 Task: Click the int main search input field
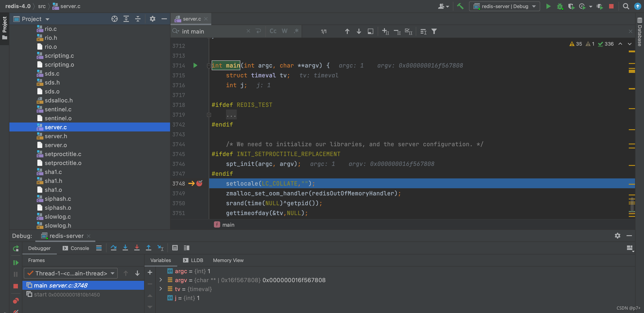point(213,32)
